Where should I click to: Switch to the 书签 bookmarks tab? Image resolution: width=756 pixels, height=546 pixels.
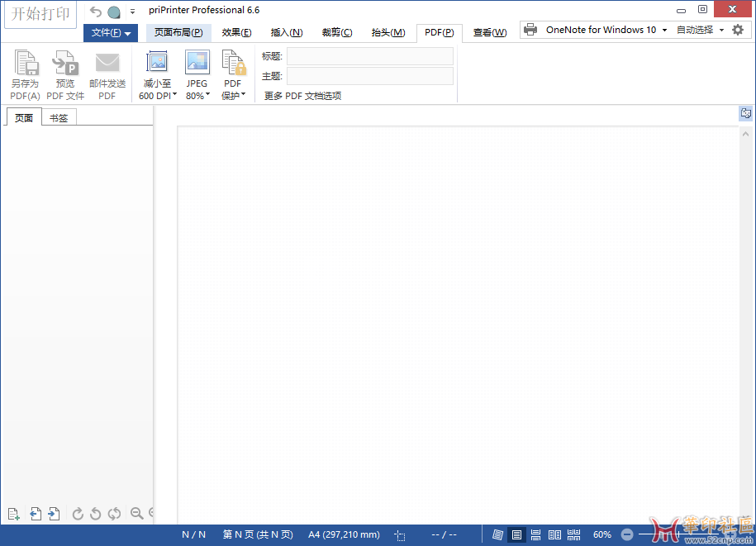click(x=59, y=118)
